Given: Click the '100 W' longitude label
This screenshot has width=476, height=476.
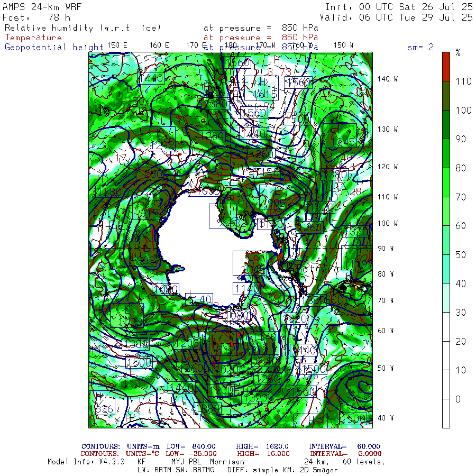Looking at the screenshot, I should click(388, 223).
